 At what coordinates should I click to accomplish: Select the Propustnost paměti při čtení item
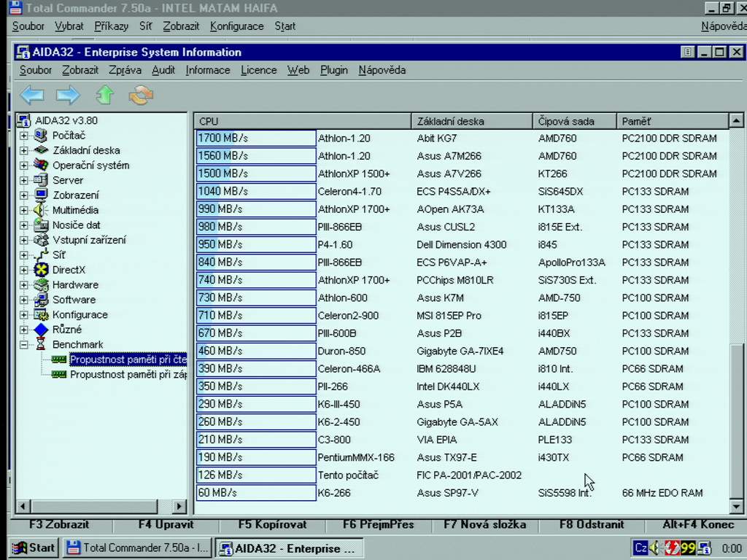click(128, 359)
